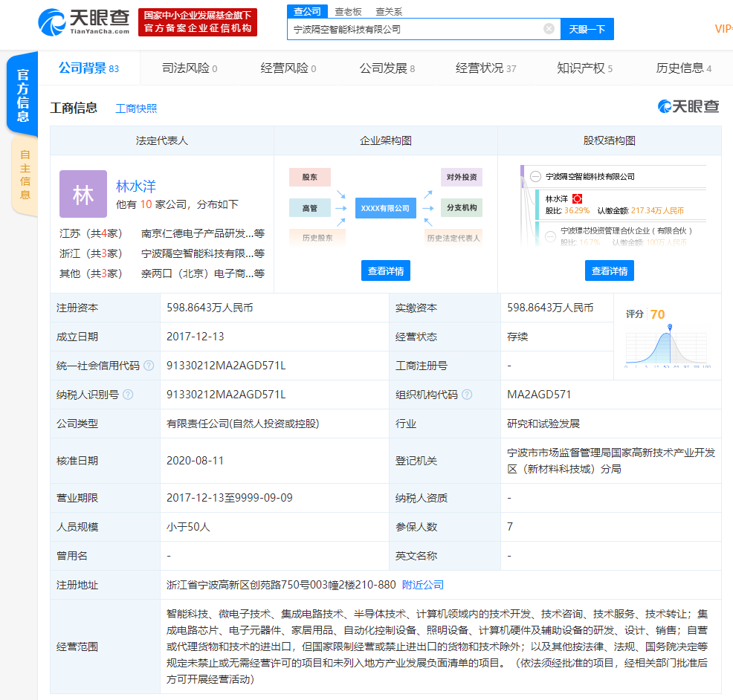The image size is (733, 700).
Task: Click the VIP link at top right
Action: tap(723, 29)
